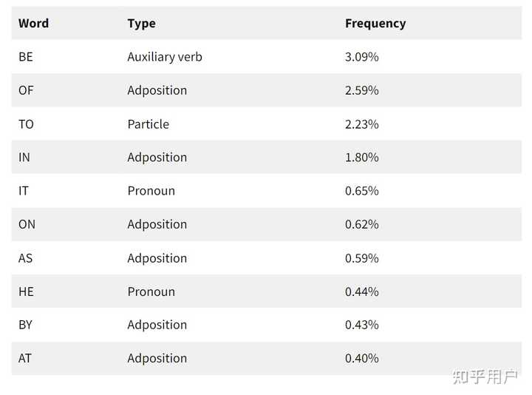Click the 2.59% frequency value

coord(361,90)
